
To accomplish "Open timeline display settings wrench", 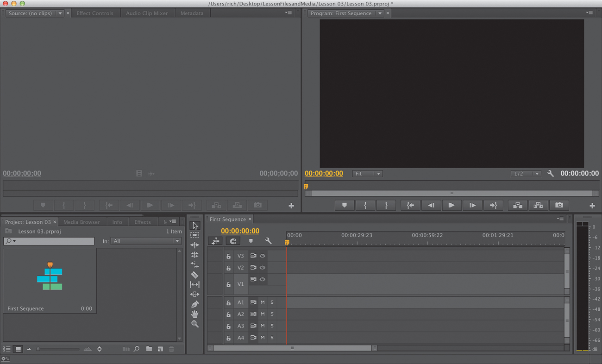I will [x=268, y=241].
